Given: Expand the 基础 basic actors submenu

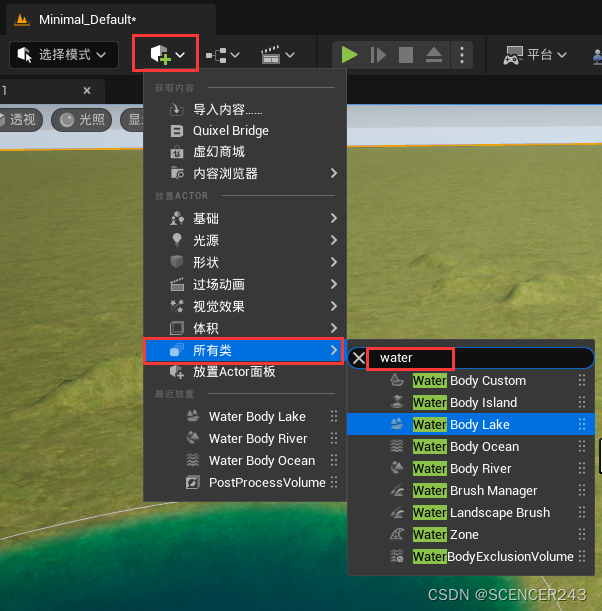Looking at the screenshot, I should tap(245, 218).
